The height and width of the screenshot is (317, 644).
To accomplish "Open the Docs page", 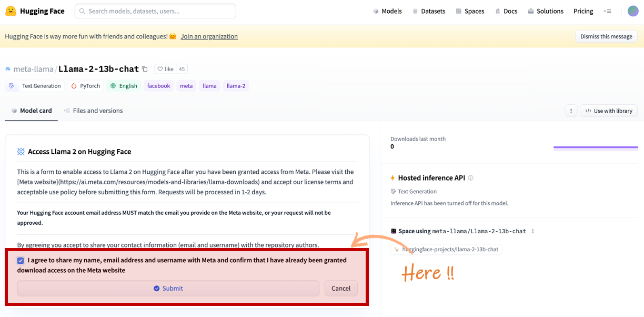I will click(506, 11).
